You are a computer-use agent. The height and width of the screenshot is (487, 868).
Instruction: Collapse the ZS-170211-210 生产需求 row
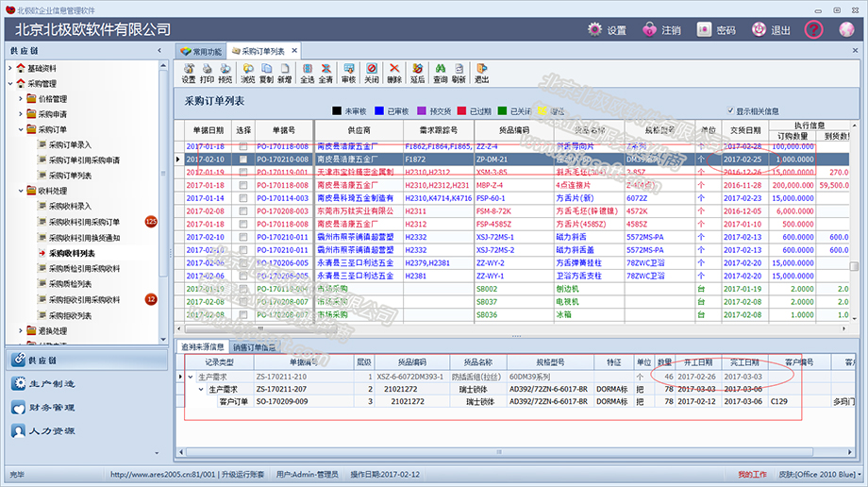[x=191, y=377]
